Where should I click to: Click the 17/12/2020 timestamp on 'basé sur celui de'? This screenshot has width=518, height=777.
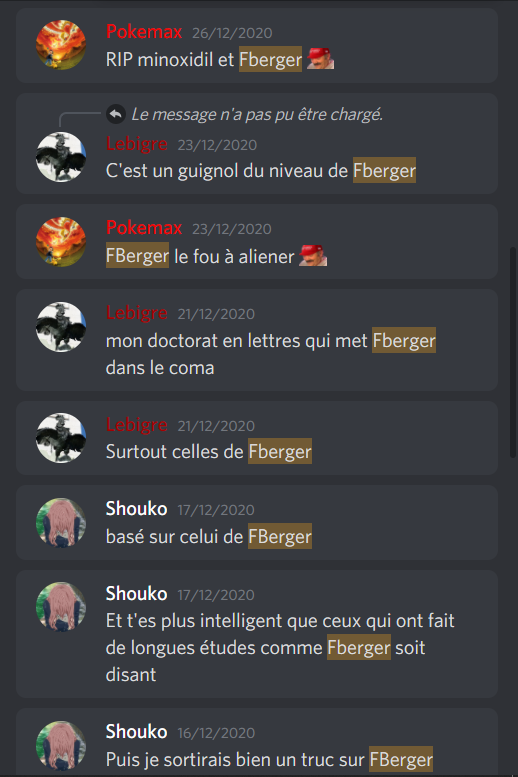(x=216, y=510)
